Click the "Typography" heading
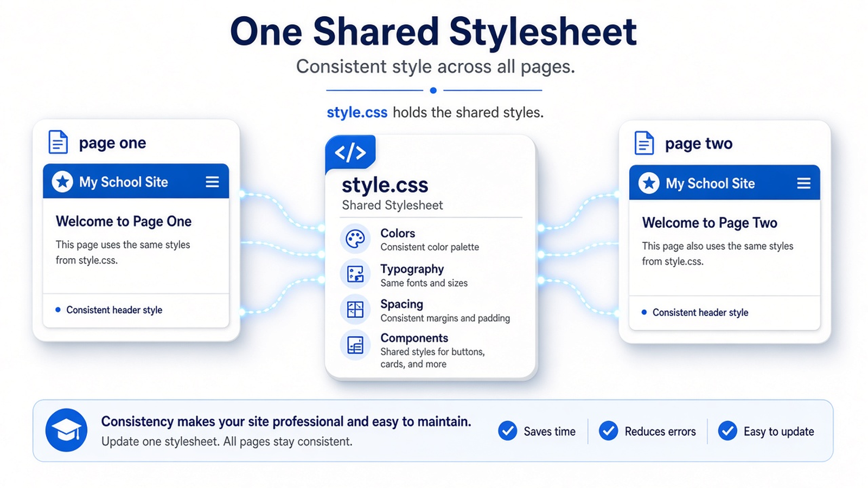Image resolution: width=868 pixels, height=488 pixels. point(412,269)
